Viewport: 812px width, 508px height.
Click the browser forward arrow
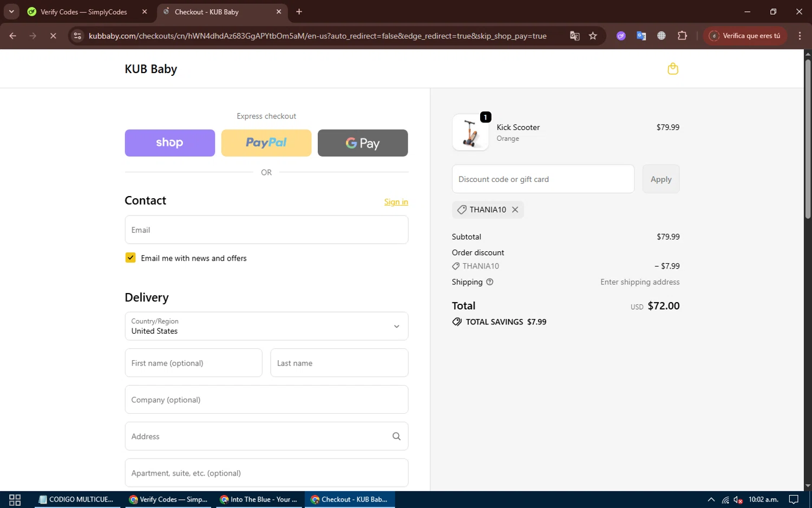[x=33, y=36]
